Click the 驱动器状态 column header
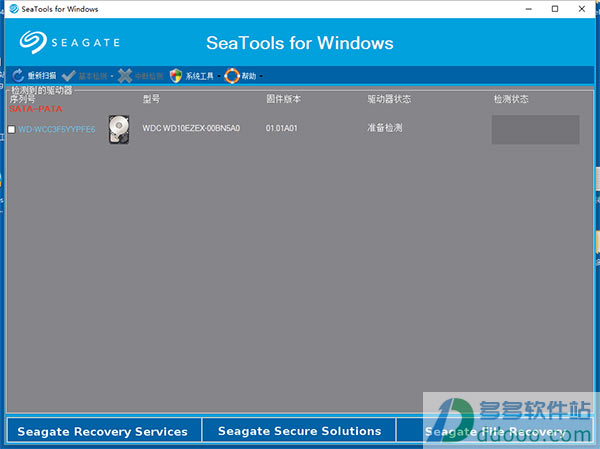600x449 pixels. point(389,99)
